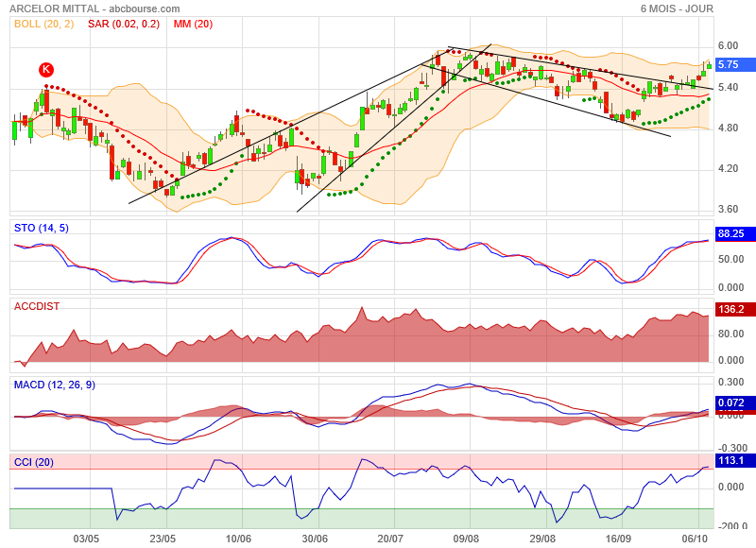Viewport: 756px width, 548px height.
Task: Click the 0.300 MACD axis value
Action: tap(730, 383)
